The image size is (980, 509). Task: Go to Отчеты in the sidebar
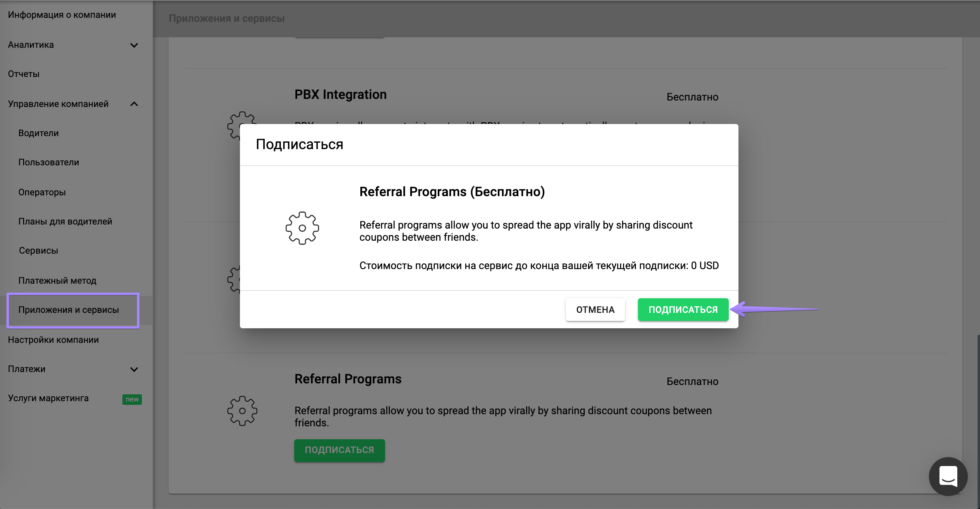point(24,74)
